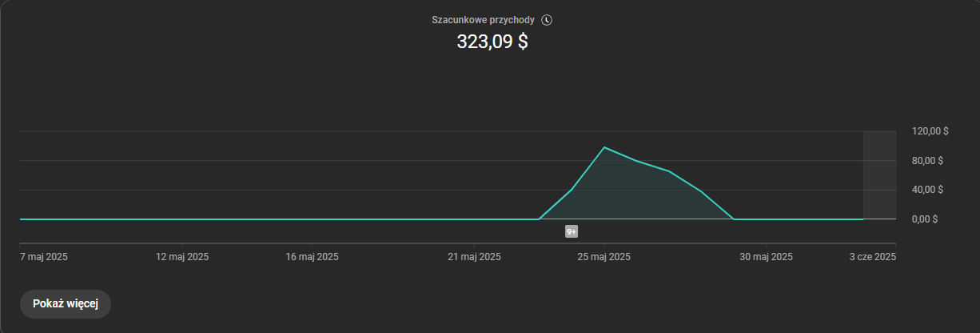The width and height of the screenshot is (980, 333).
Task: Click the 12 maj 2025 date label
Action: 182,257
